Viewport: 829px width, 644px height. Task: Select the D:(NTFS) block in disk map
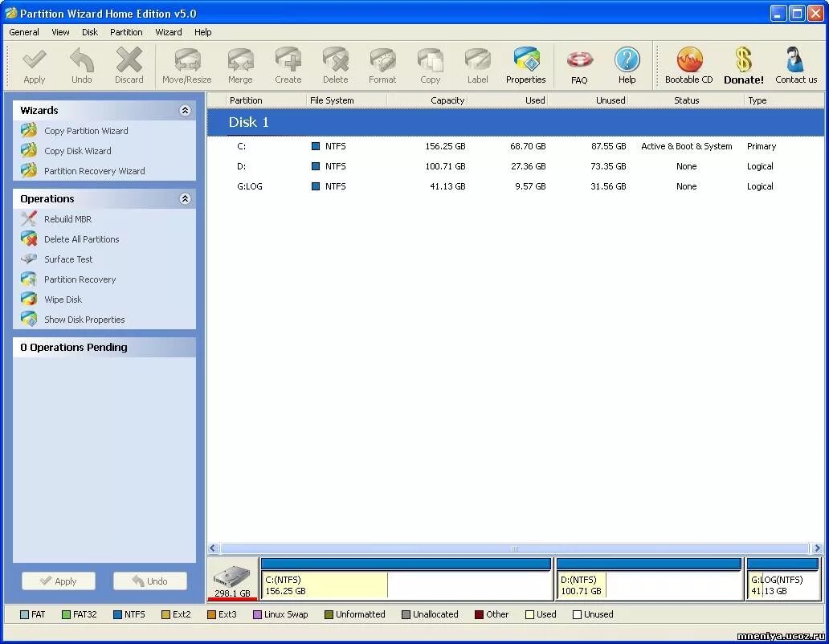click(x=649, y=580)
